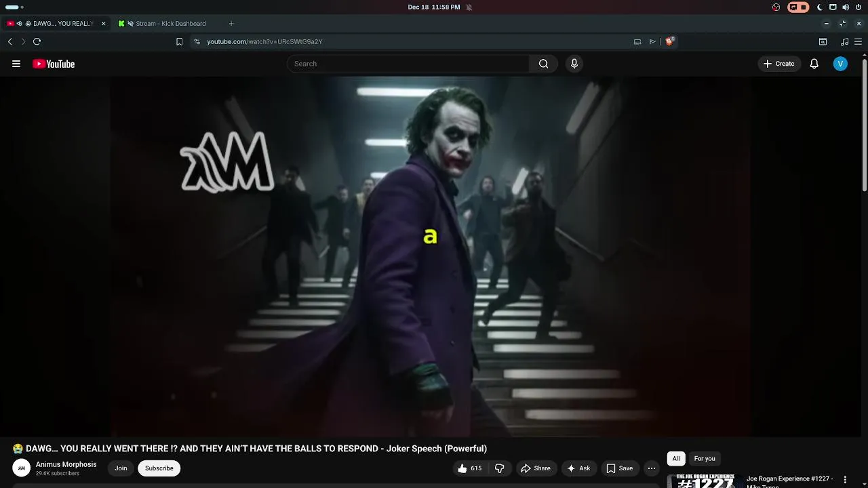Open the browser main menu
868x488 pixels.
(x=858, y=41)
